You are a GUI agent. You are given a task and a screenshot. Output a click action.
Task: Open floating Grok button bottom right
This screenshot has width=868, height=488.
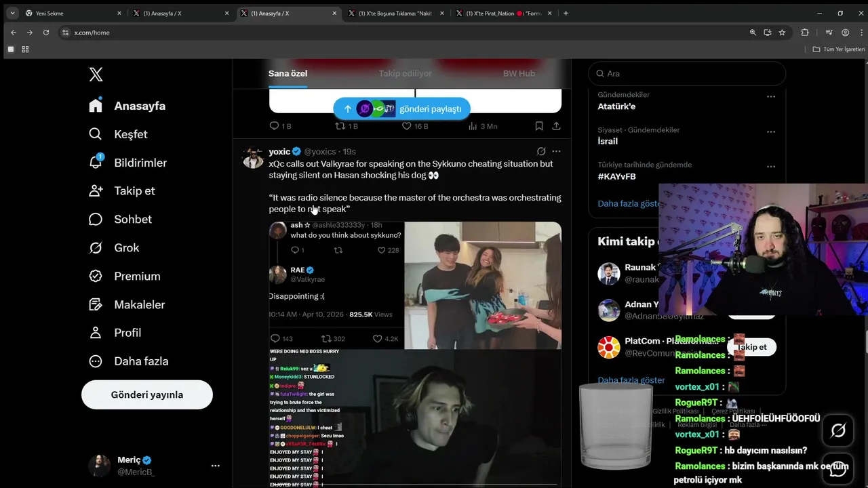838,430
